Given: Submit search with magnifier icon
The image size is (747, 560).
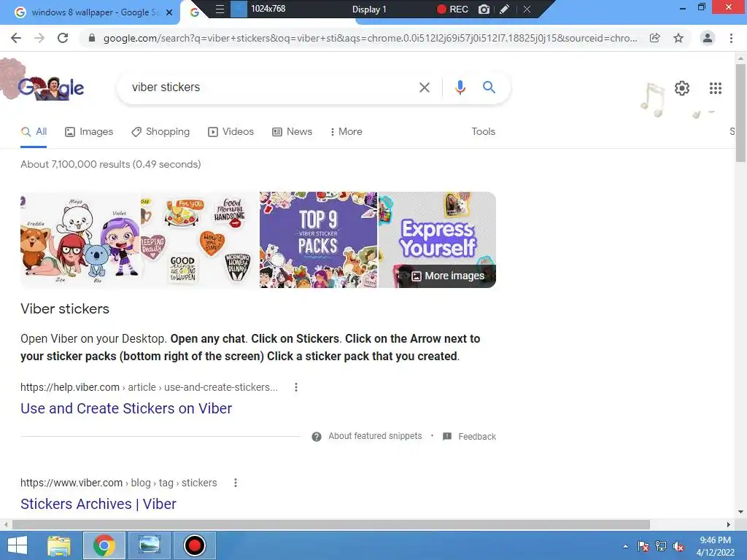Looking at the screenshot, I should pos(489,87).
